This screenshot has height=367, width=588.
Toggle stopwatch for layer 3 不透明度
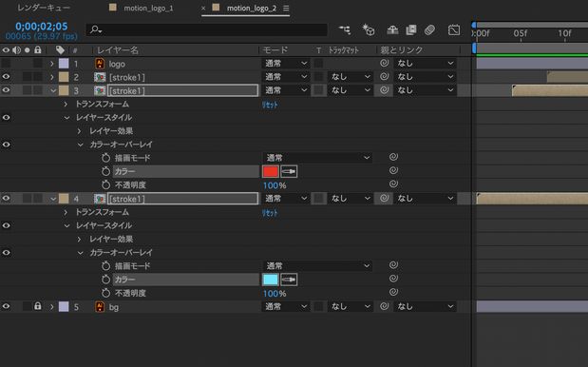[105, 184]
